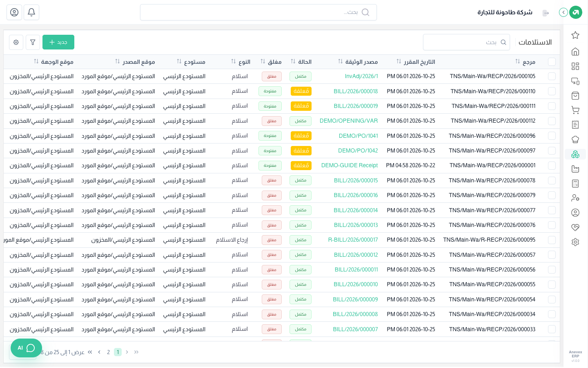The image size is (588, 368).
Task: Open the dashboard grid icon in sidebar
Action: tap(575, 66)
